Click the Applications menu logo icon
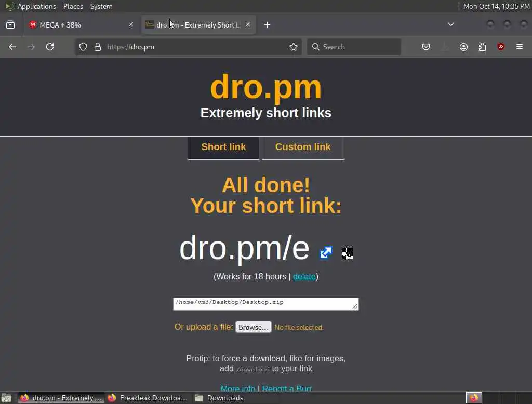The width and height of the screenshot is (532, 404). pos(9,6)
